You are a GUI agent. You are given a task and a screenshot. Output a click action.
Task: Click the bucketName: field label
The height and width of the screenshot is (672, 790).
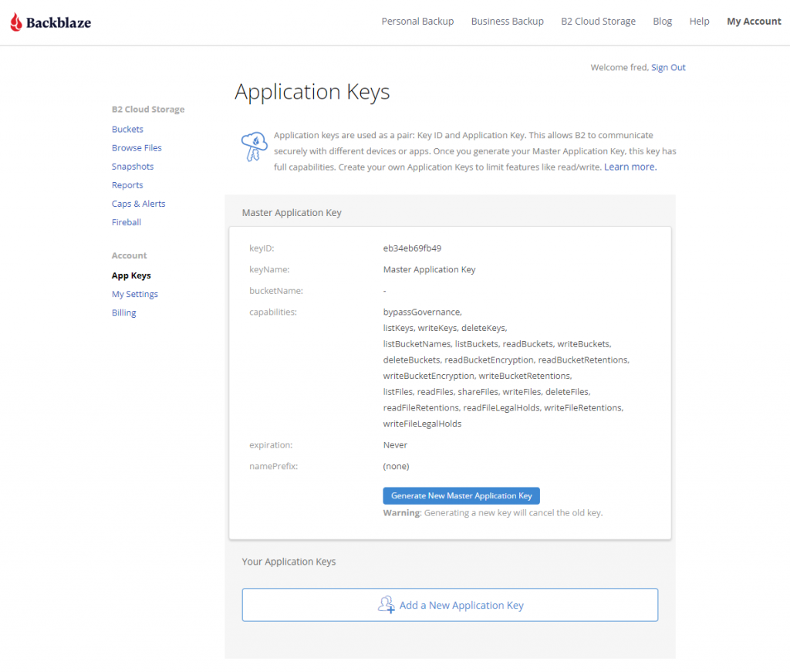coord(276,291)
